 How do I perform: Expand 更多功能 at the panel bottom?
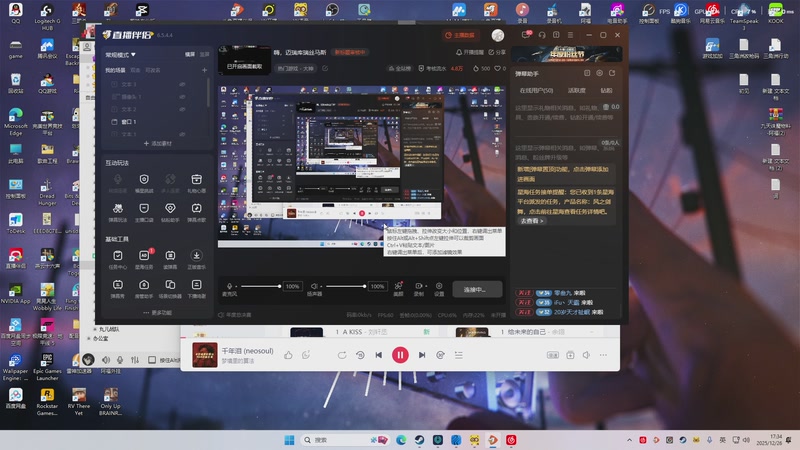[x=158, y=312]
